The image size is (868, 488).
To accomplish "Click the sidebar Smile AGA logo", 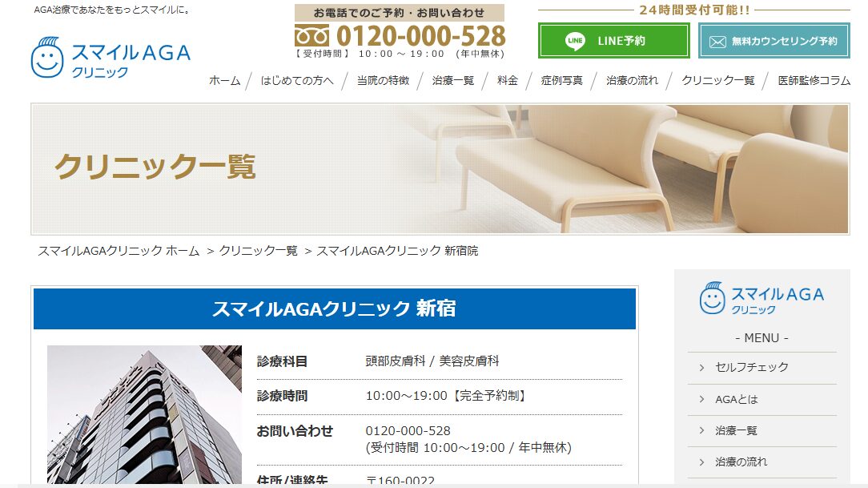I will [x=762, y=298].
